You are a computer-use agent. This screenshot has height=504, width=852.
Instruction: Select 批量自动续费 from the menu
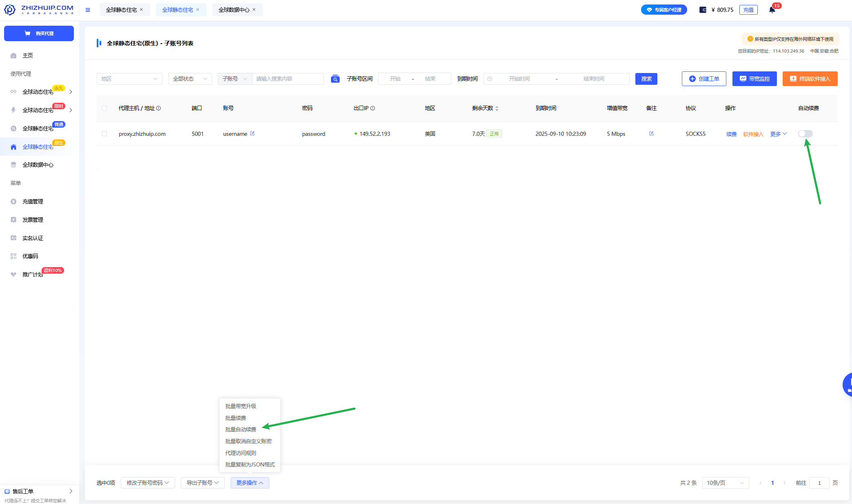241,429
